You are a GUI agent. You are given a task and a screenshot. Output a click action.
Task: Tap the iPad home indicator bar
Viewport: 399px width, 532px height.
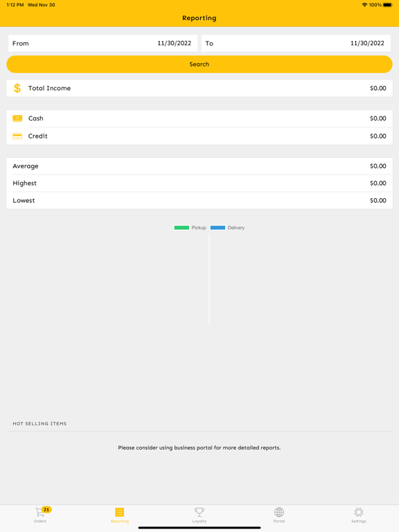(199, 528)
